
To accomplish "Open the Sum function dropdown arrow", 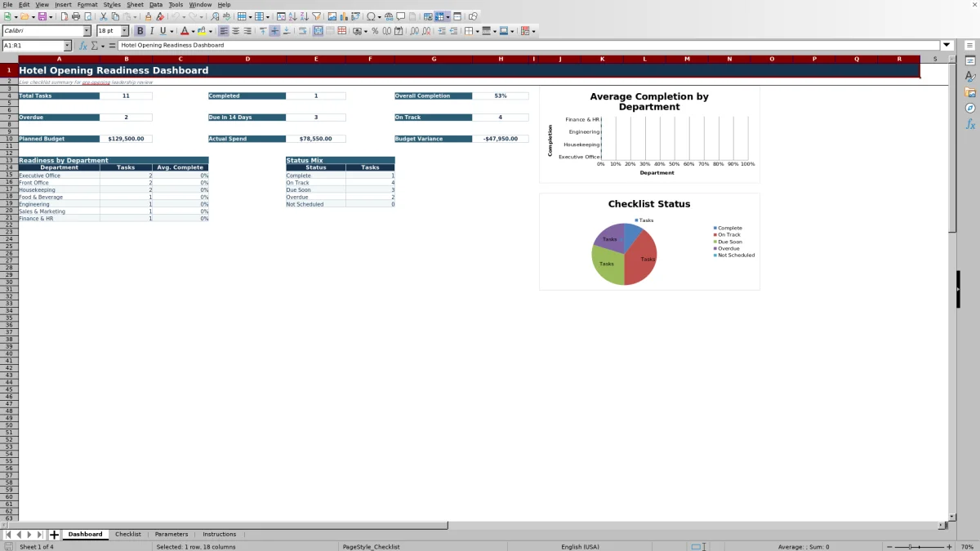I will pyautogui.click(x=102, y=46).
